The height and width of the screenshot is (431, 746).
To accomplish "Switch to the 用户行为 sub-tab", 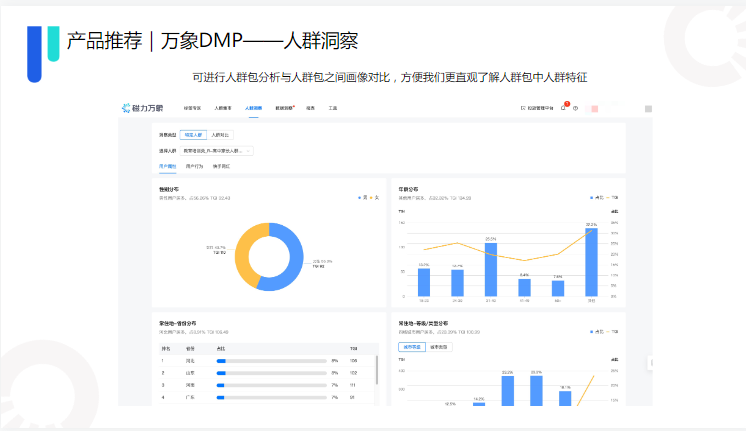I will point(194,167).
